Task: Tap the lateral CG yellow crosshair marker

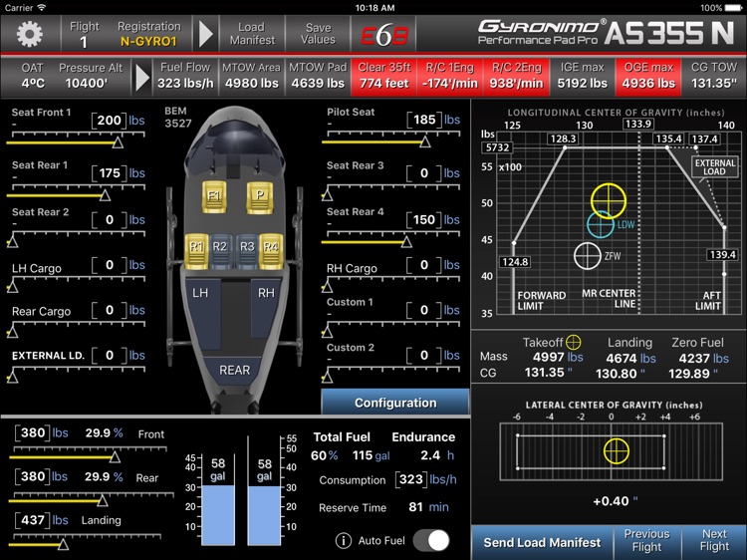Action: [x=616, y=450]
